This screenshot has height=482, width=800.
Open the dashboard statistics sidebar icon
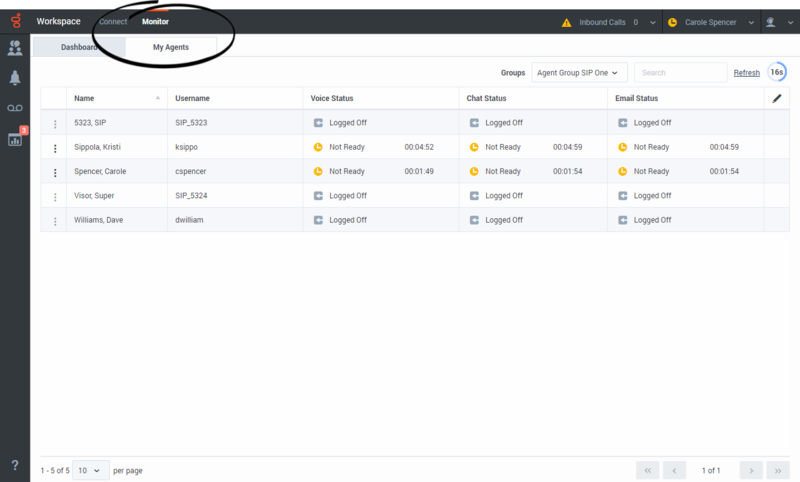(x=15, y=139)
